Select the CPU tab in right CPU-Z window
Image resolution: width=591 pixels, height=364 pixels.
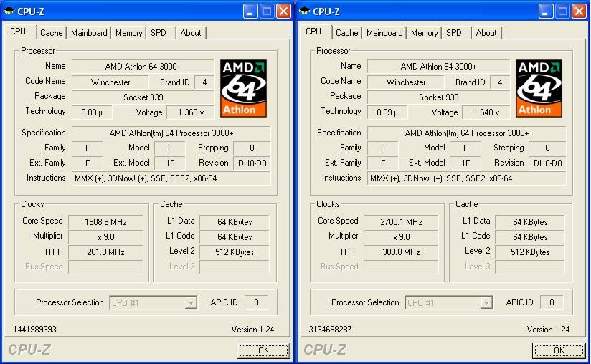(x=313, y=32)
